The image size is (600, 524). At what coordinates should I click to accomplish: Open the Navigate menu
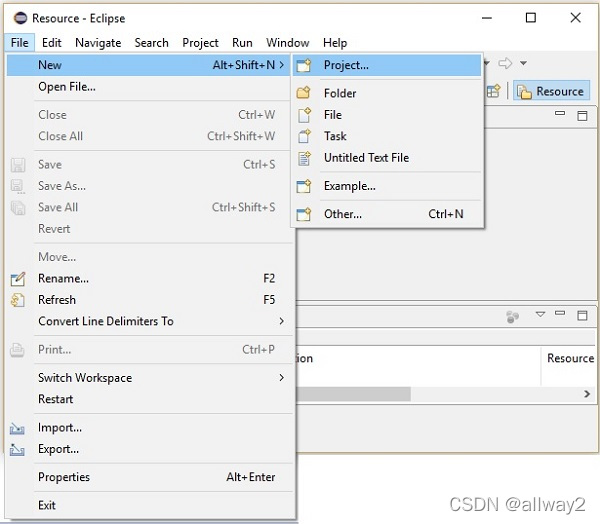tap(98, 42)
